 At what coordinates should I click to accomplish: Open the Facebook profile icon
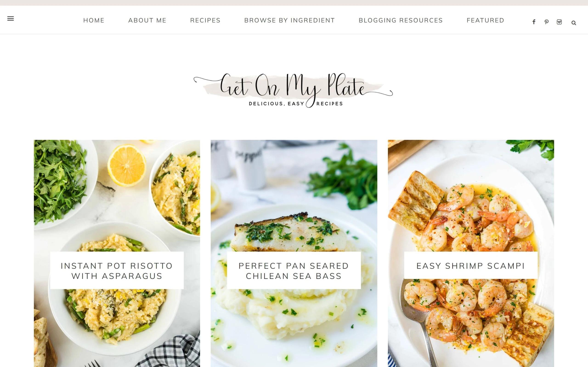pos(534,22)
